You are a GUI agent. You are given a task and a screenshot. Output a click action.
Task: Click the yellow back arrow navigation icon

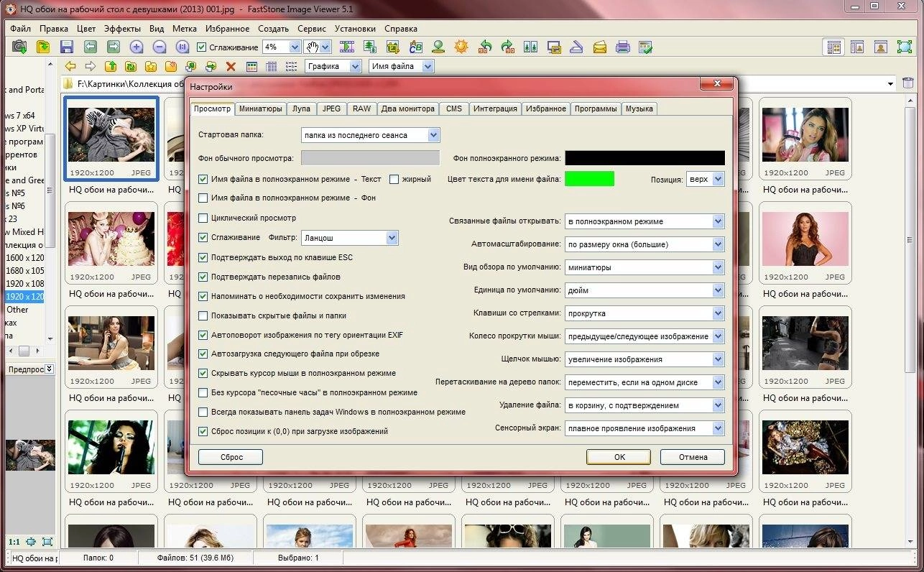click(x=70, y=66)
